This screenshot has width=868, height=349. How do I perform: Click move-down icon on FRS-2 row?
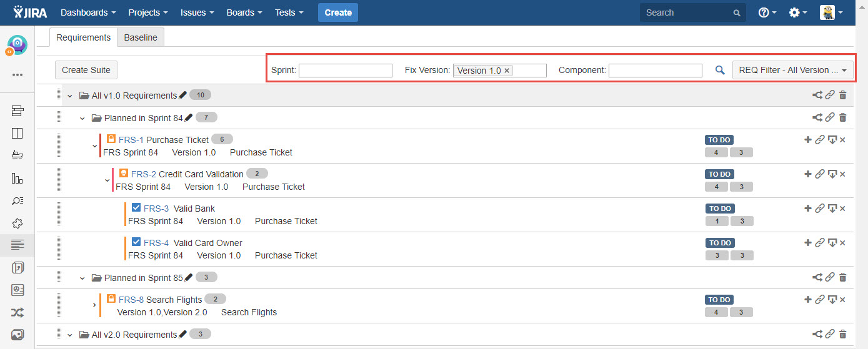832,174
